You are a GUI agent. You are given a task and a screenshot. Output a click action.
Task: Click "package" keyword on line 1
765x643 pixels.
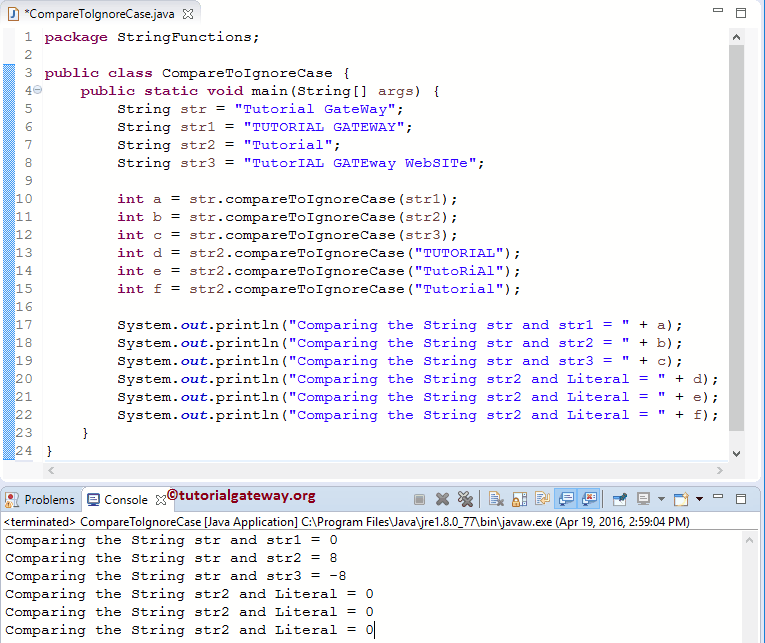point(76,37)
